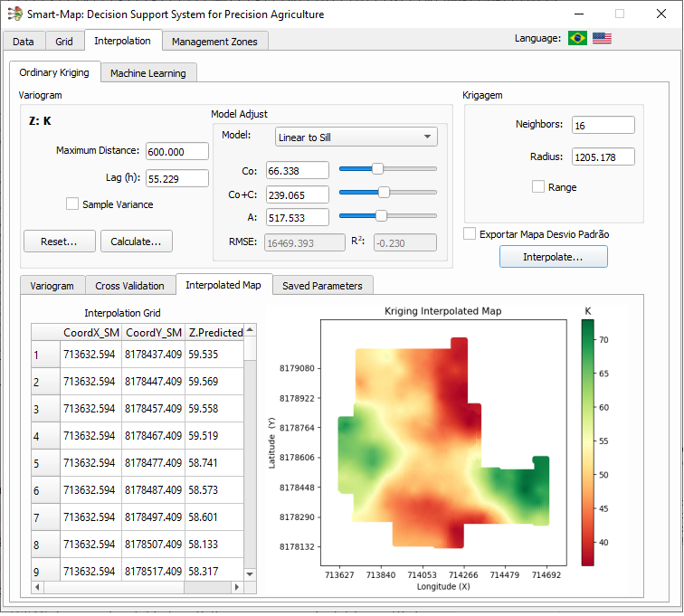Click cell value 59.558

coord(214,408)
